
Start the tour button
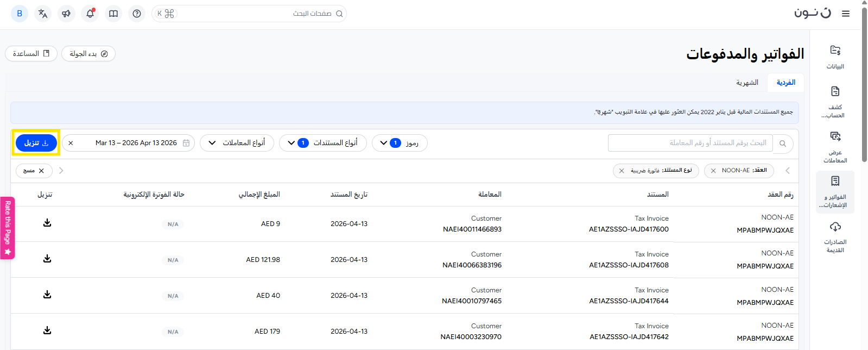88,54
